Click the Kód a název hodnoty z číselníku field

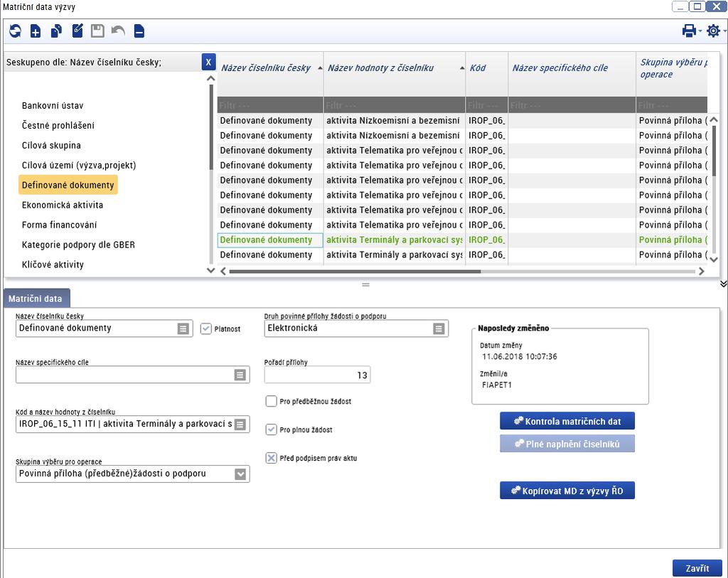tap(132, 424)
